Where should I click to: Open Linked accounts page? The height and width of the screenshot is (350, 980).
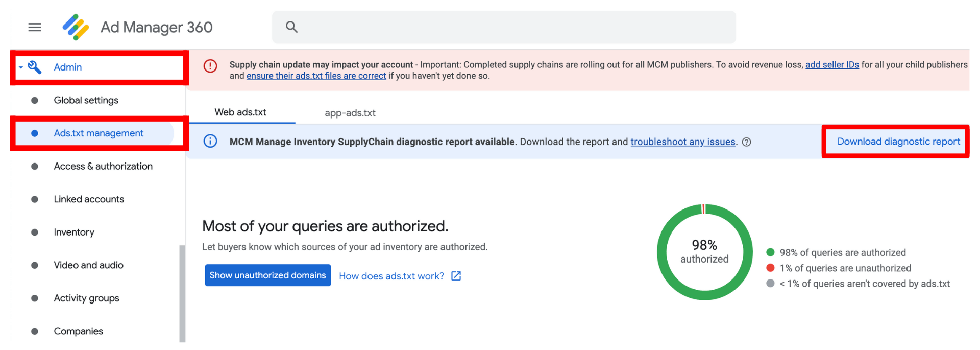[89, 199]
